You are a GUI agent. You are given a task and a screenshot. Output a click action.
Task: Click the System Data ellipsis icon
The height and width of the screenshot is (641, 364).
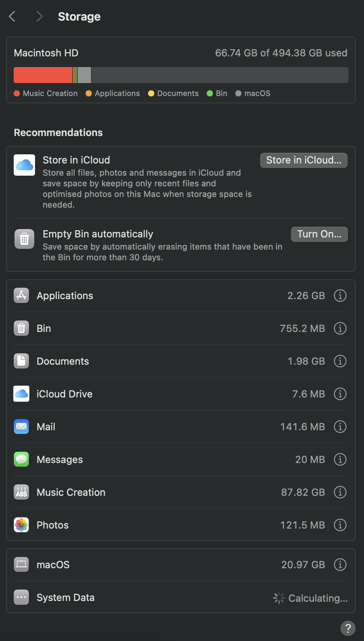[x=21, y=597]
